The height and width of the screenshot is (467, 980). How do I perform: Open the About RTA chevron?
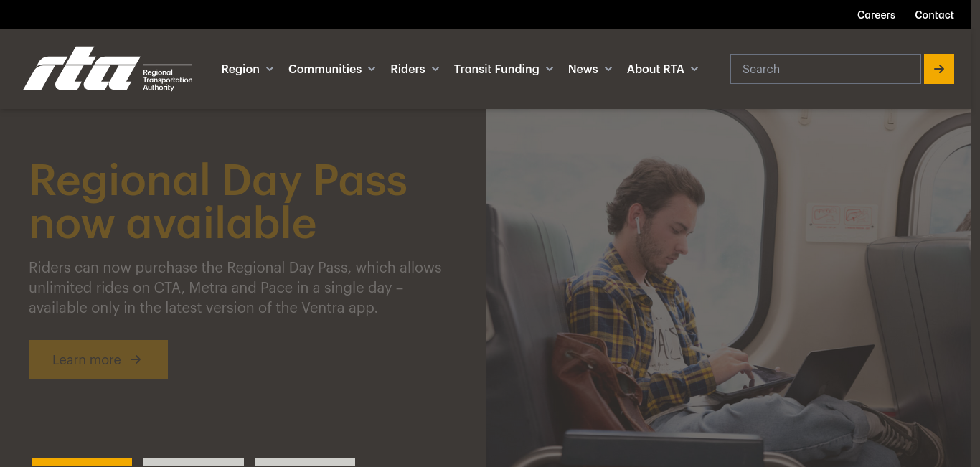[x=694, y=69]
